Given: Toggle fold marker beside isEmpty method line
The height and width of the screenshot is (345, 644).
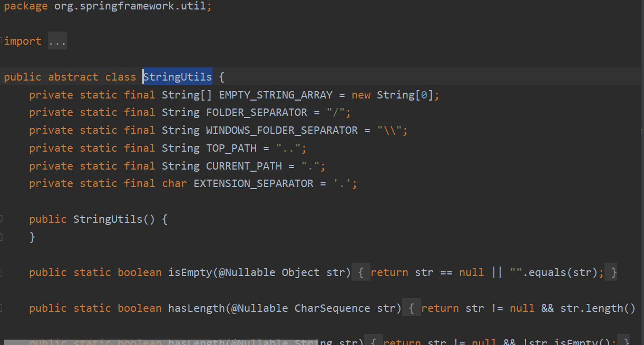Looking at the screenshot, I should [x=2, y=272].
